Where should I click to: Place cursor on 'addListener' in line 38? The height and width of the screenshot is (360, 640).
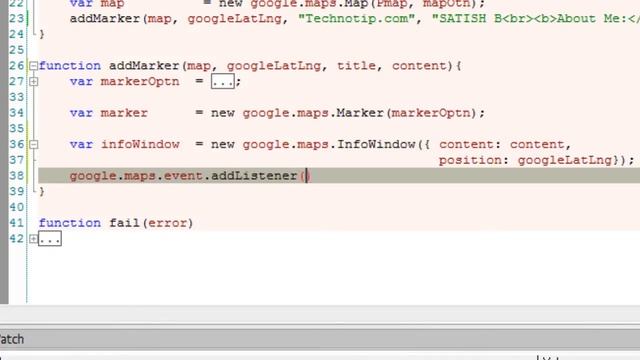coord(254,176)
